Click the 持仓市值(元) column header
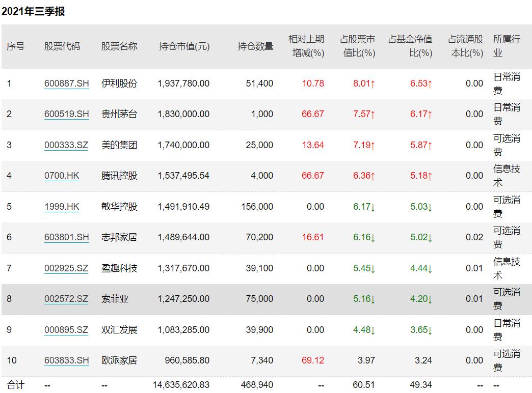 (x=184, y=46)
